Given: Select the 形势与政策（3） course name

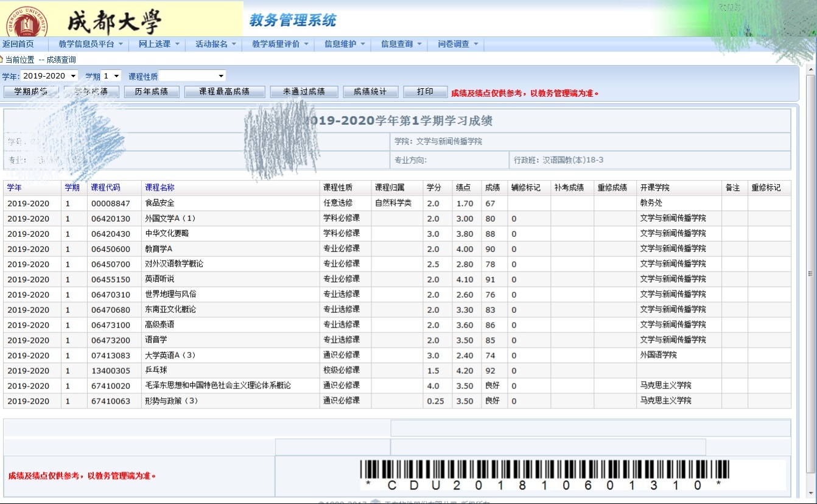Looking at the screenshot, I should (x=172, y=401).
